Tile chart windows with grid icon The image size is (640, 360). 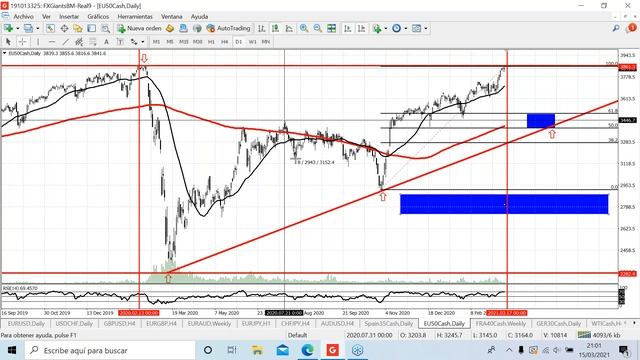click(x=331, y=28)
